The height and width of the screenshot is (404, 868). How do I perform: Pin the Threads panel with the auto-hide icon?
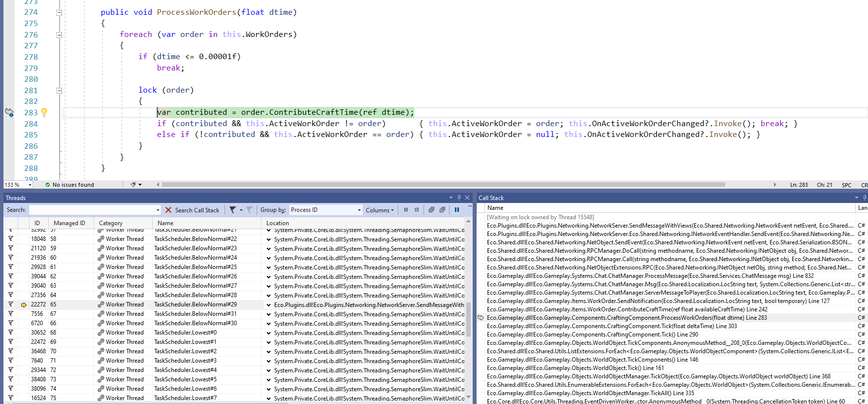pyautogui.click(x=459, y=198)
